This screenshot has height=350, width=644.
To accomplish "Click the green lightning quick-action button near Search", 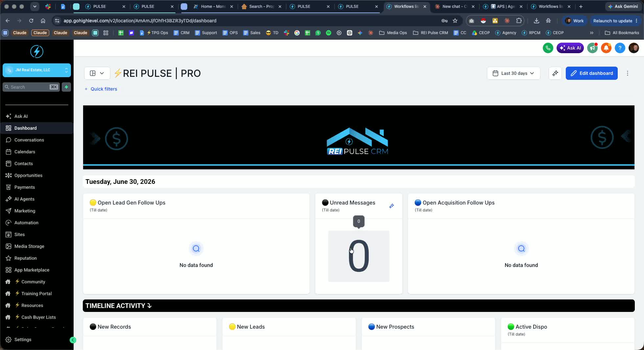I will tap(66, 87).
